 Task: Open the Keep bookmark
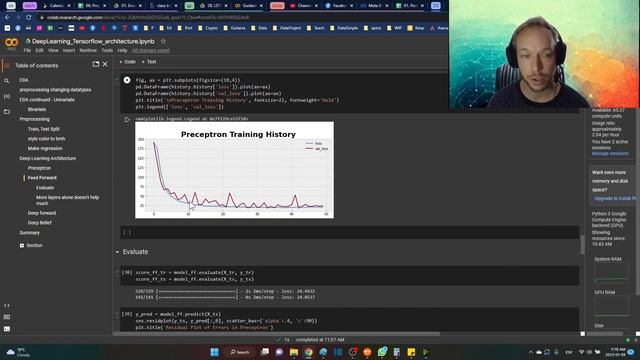416,28
